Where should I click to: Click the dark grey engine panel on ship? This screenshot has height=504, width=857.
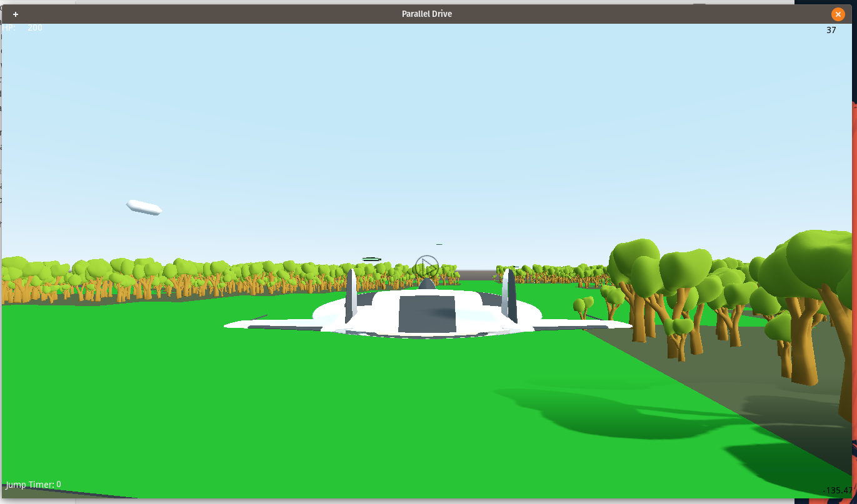click(x=427, y=314)
